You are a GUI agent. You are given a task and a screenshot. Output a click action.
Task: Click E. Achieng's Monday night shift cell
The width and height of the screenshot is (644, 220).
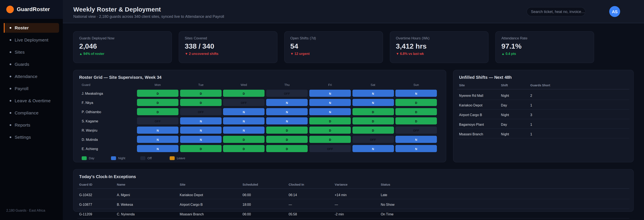pyautogui.click(x=157, y=149)
